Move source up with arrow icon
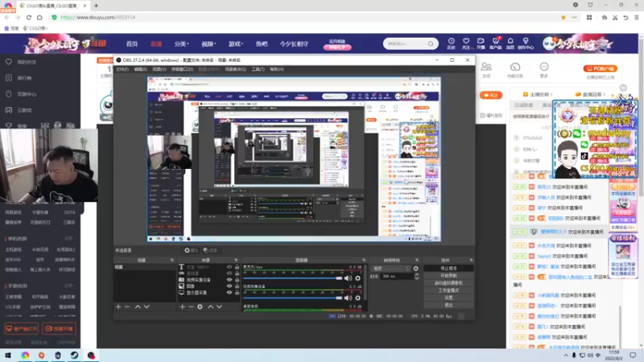This screenshot has width=644, height=362. tap(210, 306)
